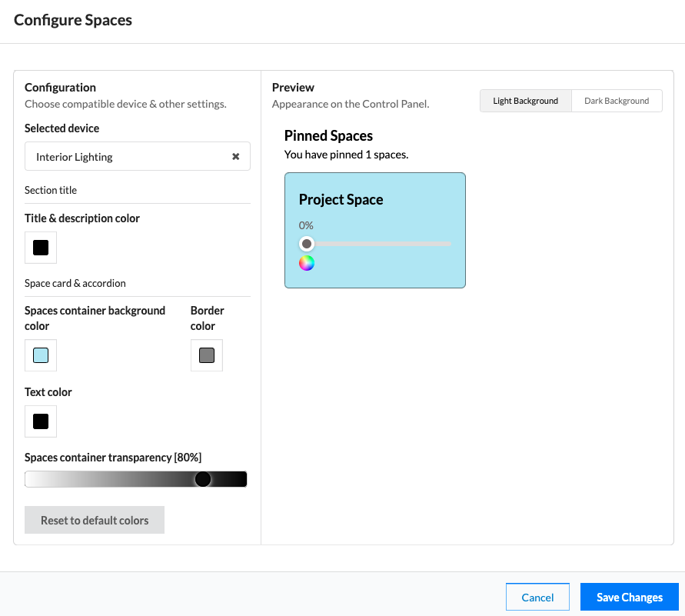Switch preview to Light Background
Image resolution: width=685 pixels, height=616 pixels.
pos(526,101)
